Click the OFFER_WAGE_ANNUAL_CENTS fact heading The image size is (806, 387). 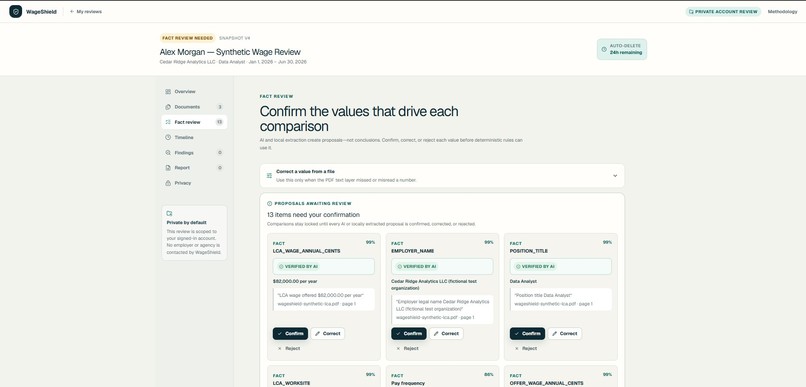click(x=546, y=383)
